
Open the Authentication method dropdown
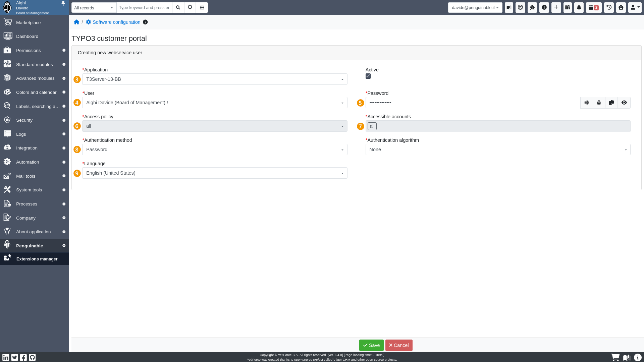tap(215, 149)
